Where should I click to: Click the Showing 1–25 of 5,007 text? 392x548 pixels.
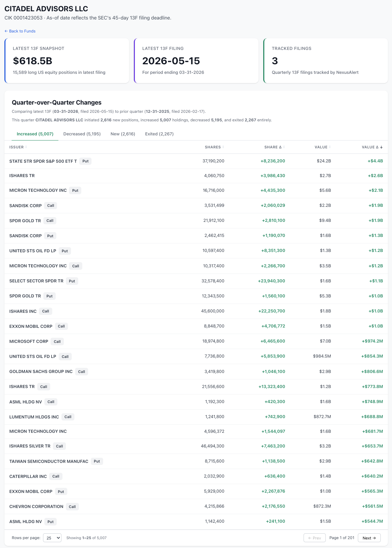[x=86, y=538]
